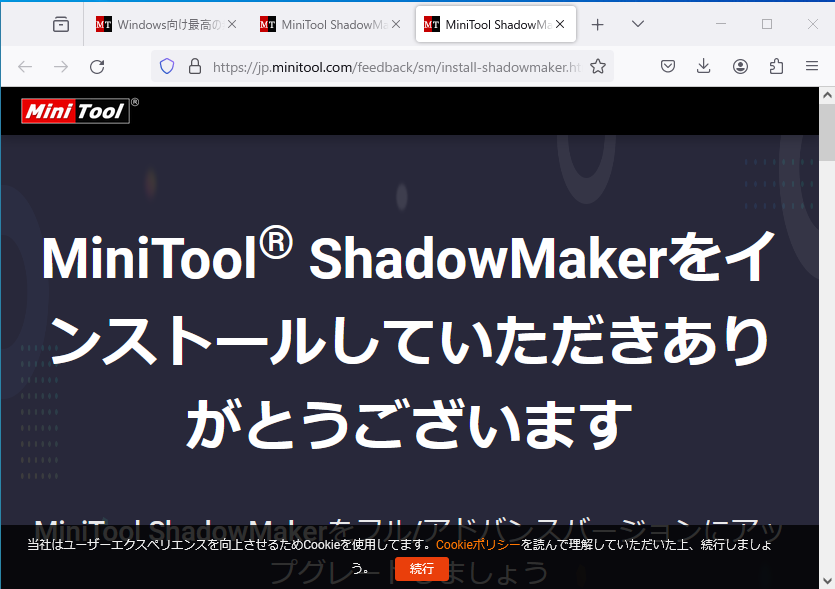Screen dimensions: 835x589
Task: Expand the list all tabs dropdown
Action: pyautogui.click(x=637, y=24)
